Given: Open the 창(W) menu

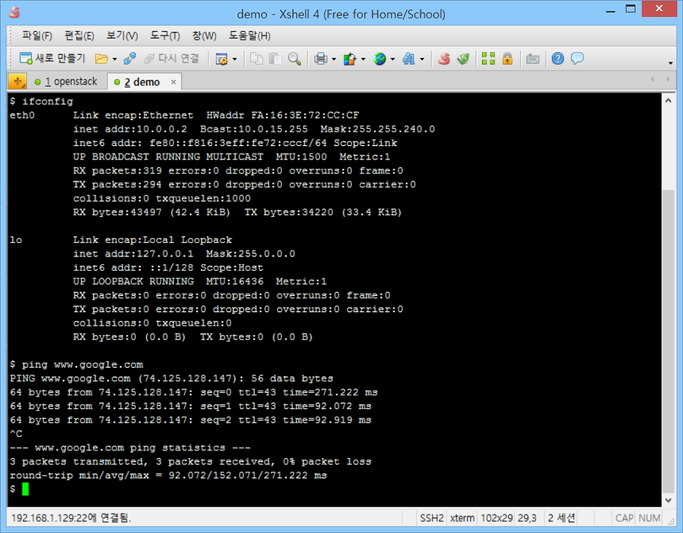Looking at the screenshot, I should 204,36.
